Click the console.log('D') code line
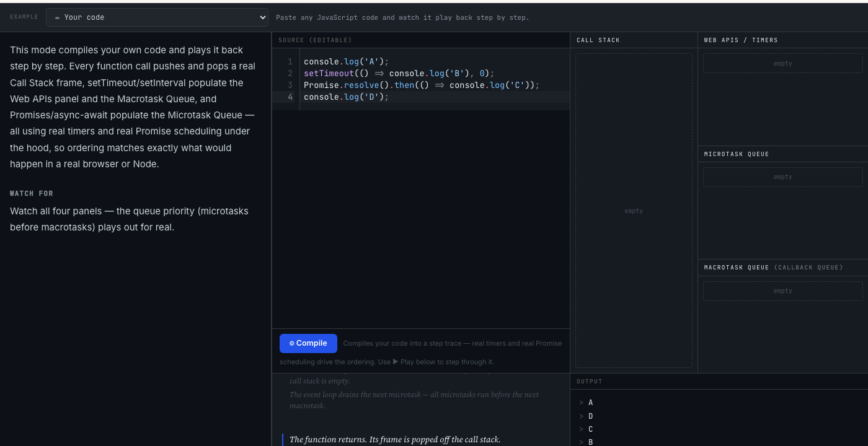Viewport: 868px width, 446px height. tap(346, 97)
